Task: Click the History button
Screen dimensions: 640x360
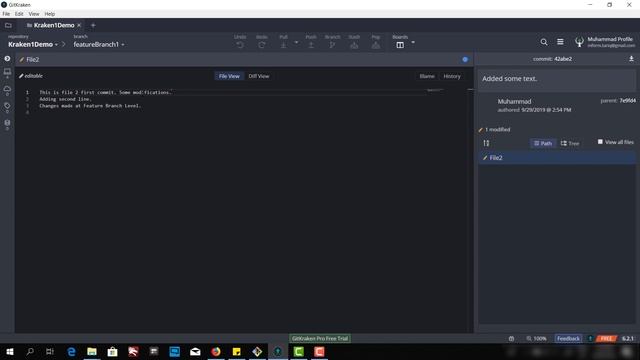Action: (x=452, y=76)
